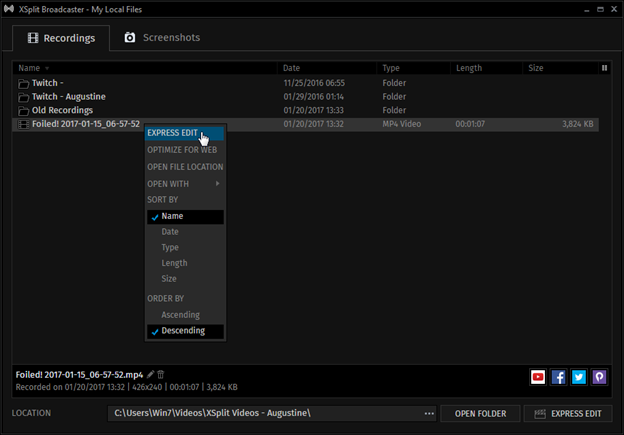Select Open File Location in menu
This screenshot has width=624, height=435.
[x=185, y=167]
